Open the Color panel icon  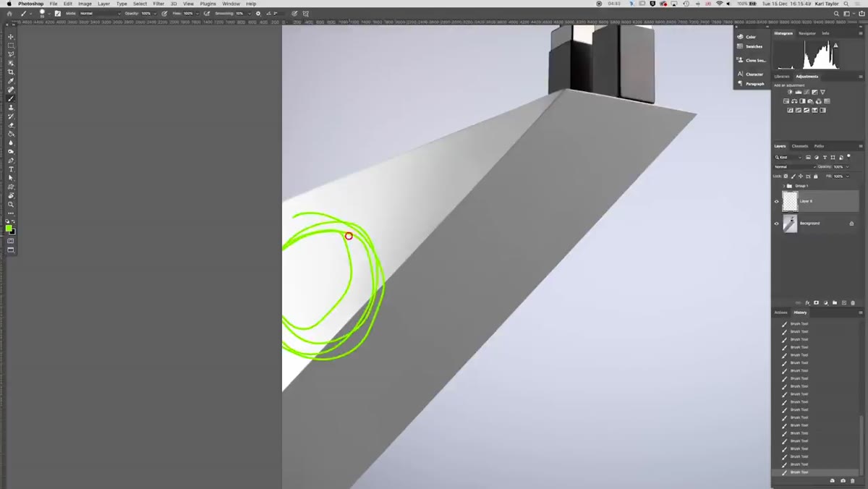click(x=740, y=37)
